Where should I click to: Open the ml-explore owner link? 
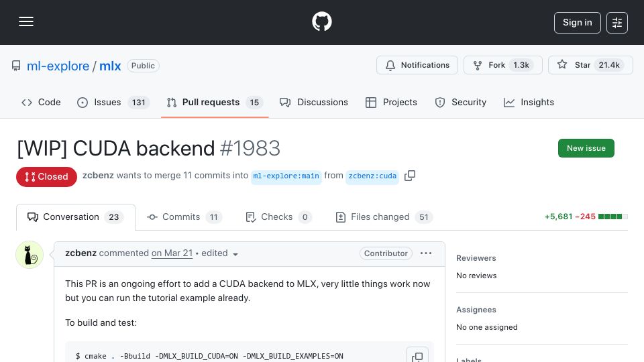[x=58, y=66]
